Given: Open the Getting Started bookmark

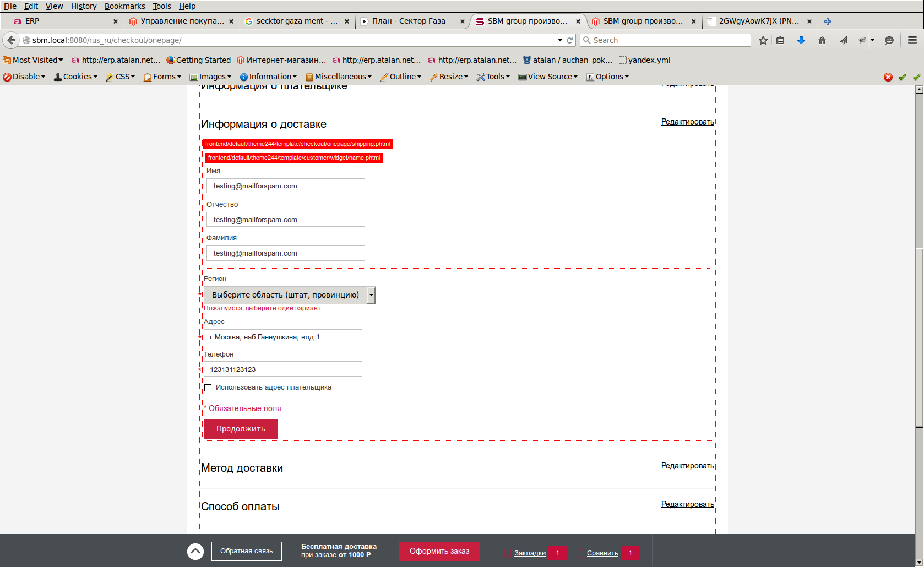Looking at the screenshot, I should point(198,60).
